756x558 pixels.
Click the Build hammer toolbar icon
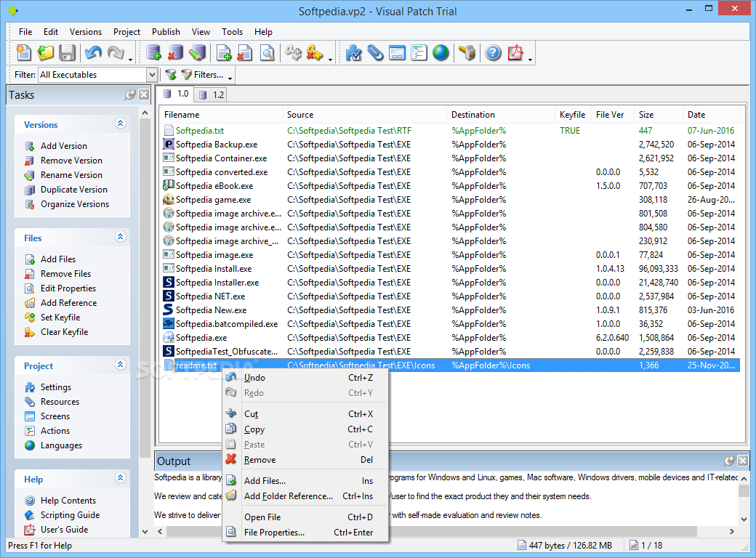pos(467,53)
